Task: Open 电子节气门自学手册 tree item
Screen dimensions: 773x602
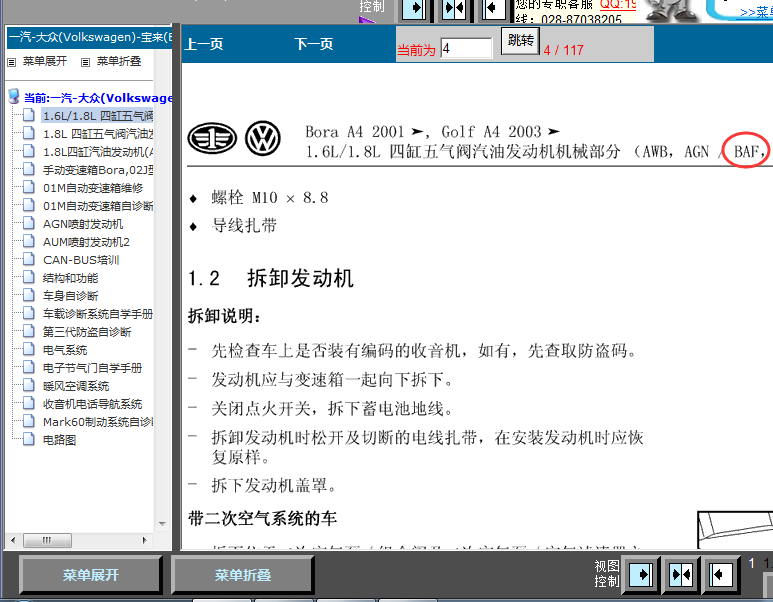Action: tap(92, 368)
